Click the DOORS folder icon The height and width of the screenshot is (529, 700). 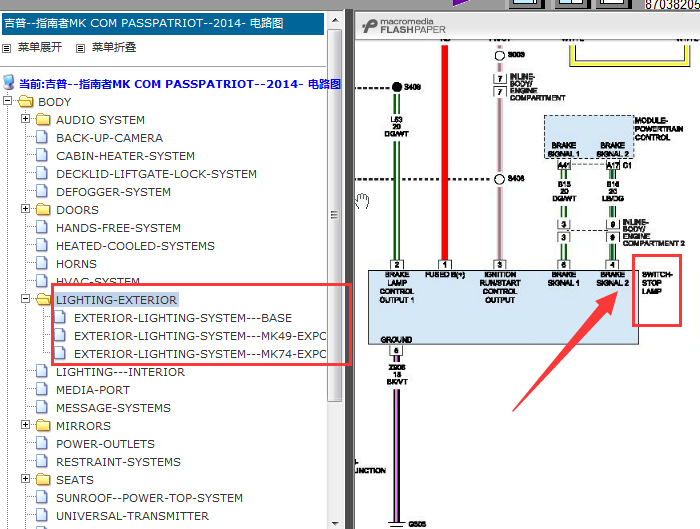[x=43, y=209]
